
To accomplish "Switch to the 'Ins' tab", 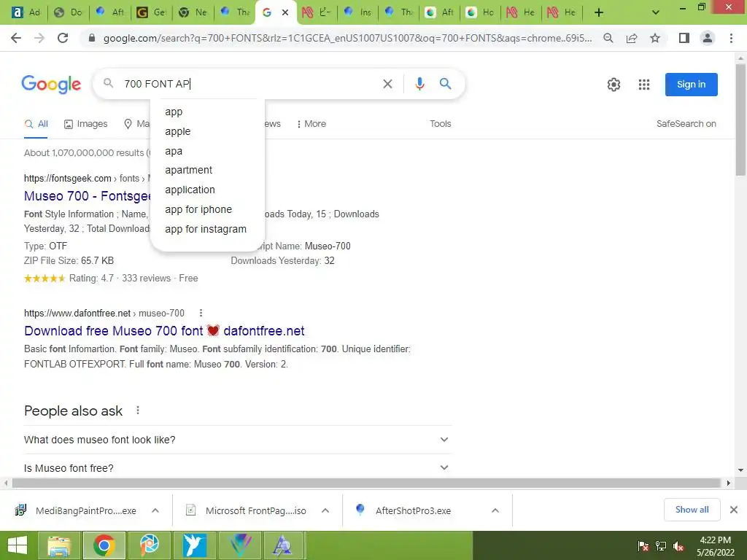I will 357,12.
